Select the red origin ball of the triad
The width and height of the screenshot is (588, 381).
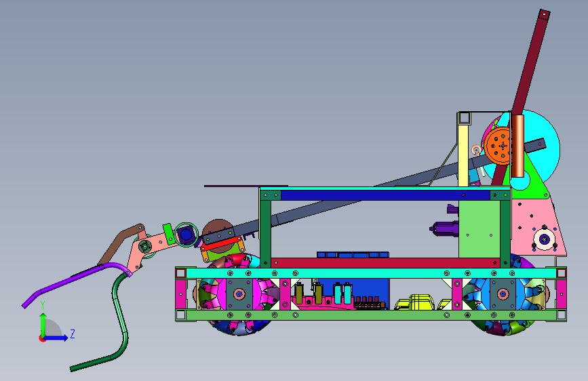[x=41, y=338]
